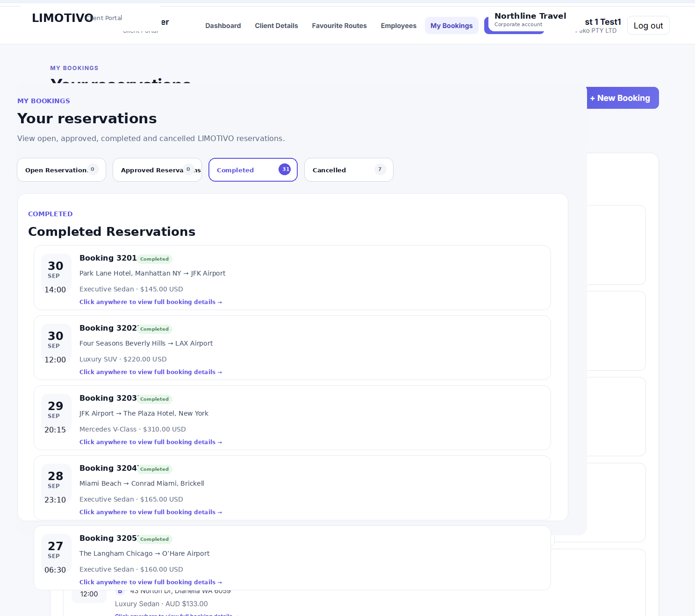Screen dimensions: 695x616
Task: Switch to Open Reservations tab
Action: [62, 170]
